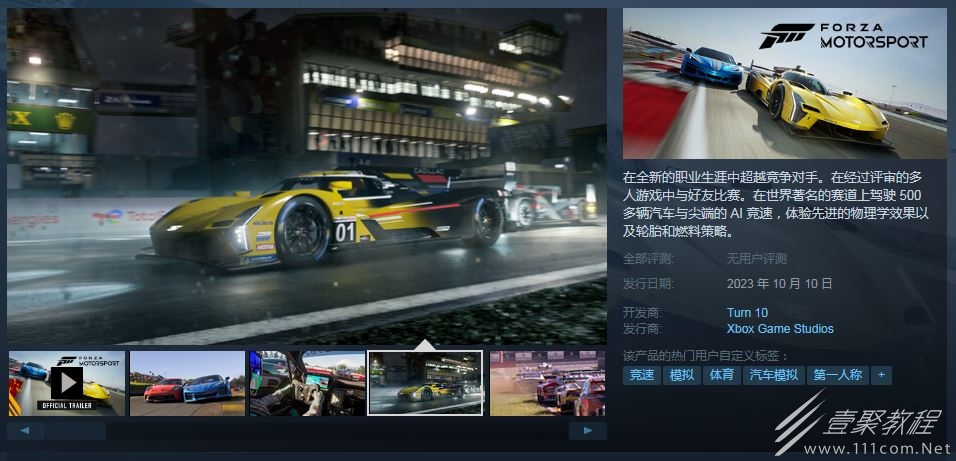956x461 pixels.
Task: Choose the 汽车模拟 tag
Action: coord(773,375)
